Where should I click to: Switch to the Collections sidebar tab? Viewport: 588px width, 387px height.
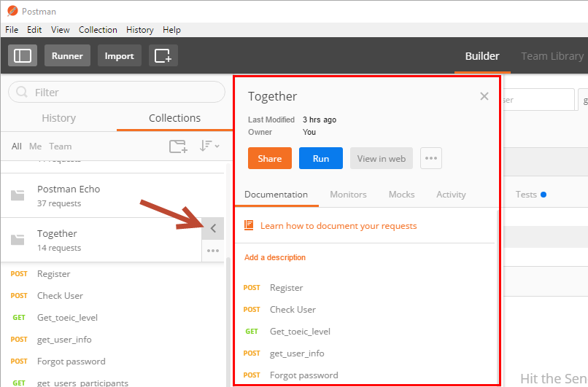coord(175,118)
